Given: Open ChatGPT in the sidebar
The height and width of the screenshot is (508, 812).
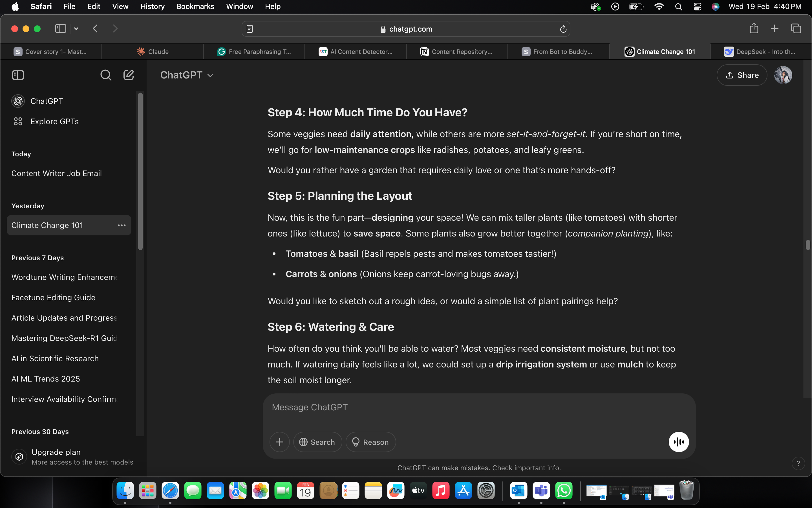Looking at the screenshot, I should (x=69, y=101).
